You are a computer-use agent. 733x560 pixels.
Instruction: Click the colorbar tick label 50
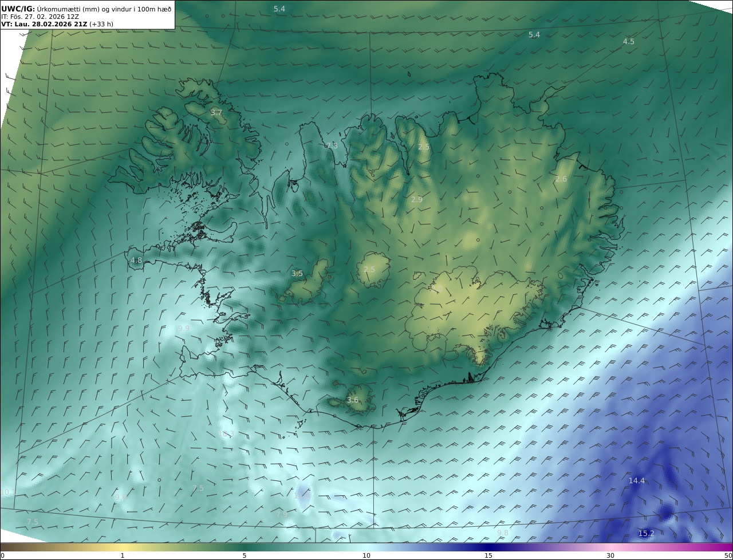tap(728, 555)
